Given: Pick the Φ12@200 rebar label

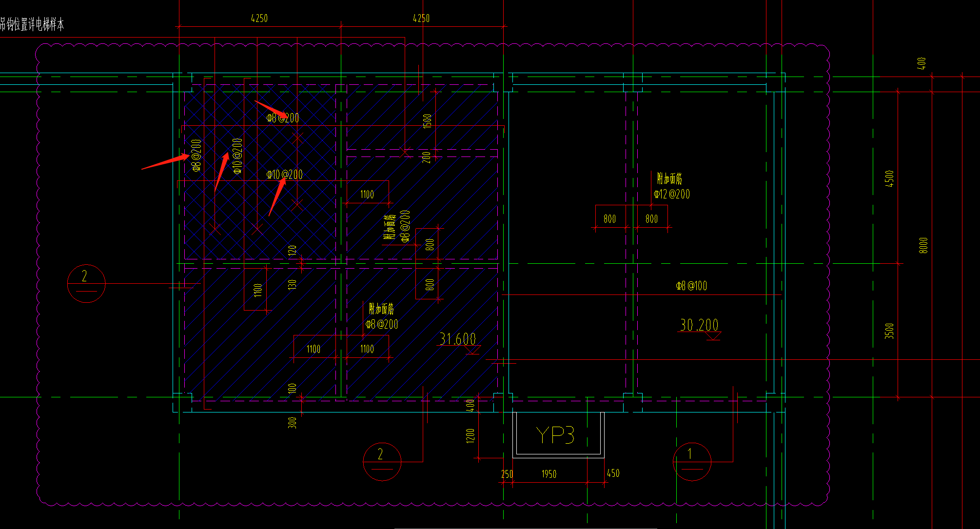Looking at the screenshot, I should [x=672, y=194].
